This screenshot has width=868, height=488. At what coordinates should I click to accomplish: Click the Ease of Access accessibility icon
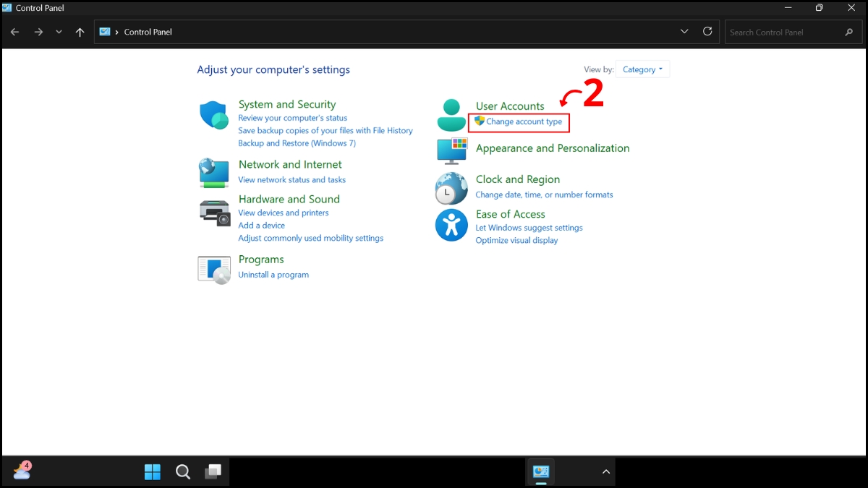point(451,226)
